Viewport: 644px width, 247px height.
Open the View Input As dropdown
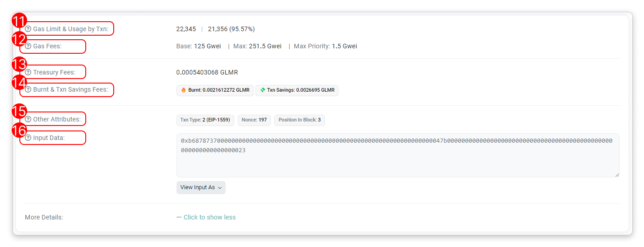[x=201, y=187]
